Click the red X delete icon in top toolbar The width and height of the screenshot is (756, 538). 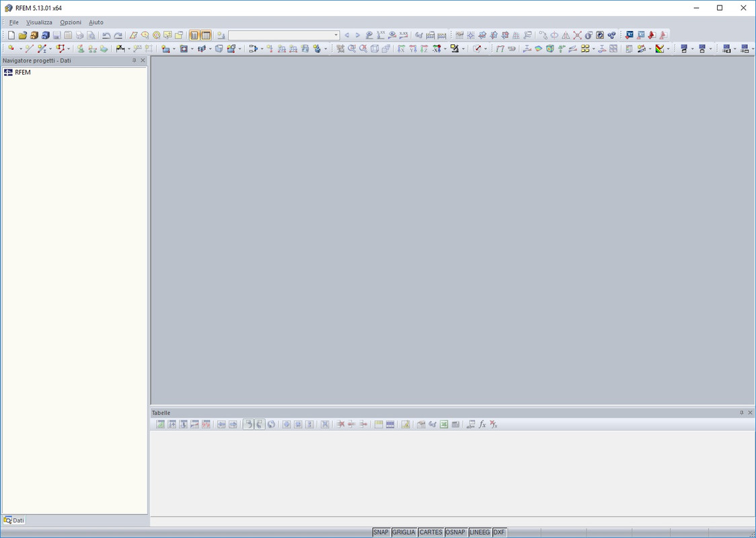[577, 35]
